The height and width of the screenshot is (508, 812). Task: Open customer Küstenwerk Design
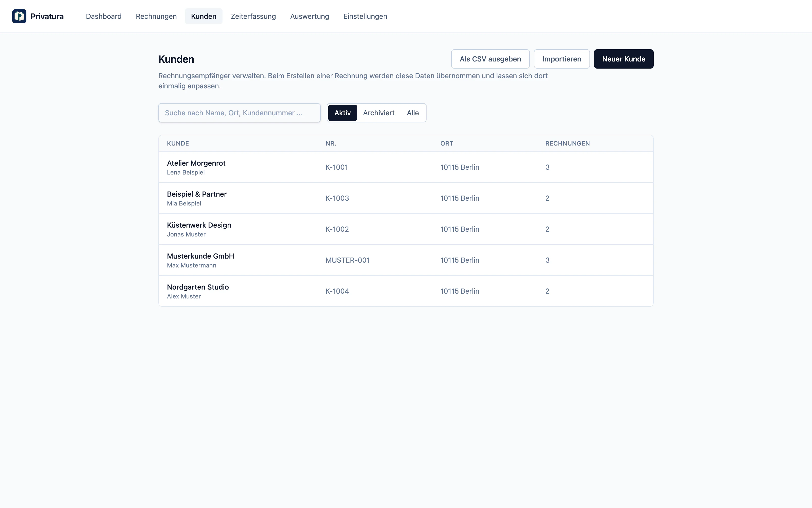[x=199, y=225]
